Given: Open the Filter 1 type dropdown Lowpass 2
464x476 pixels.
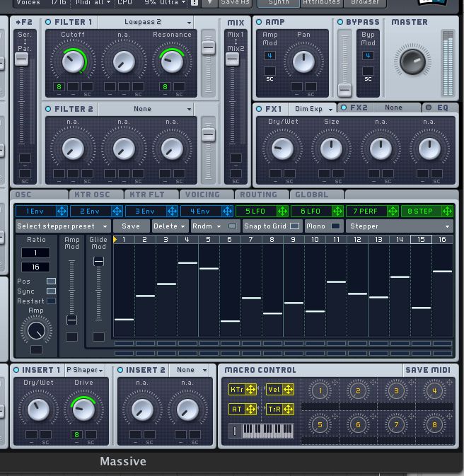Looking at the screenshot, I should point(146,22).
